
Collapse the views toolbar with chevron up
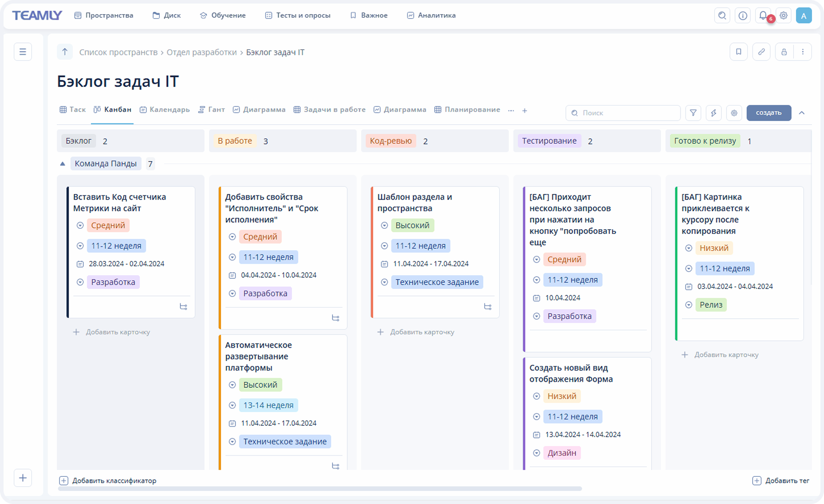802,113
